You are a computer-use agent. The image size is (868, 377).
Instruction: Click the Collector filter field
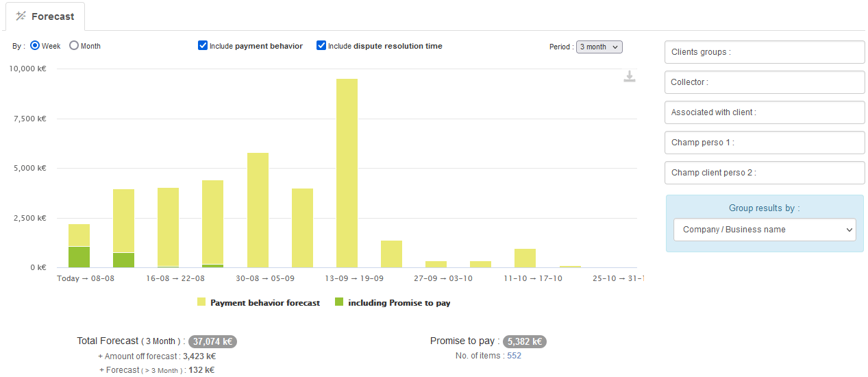(x=764, y=82)
